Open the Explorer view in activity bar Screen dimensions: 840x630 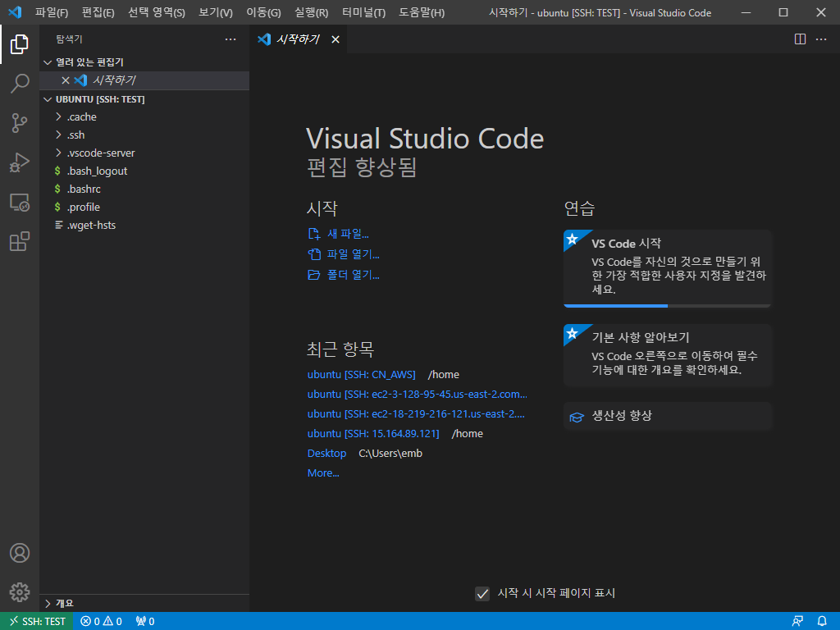point(20,44)
